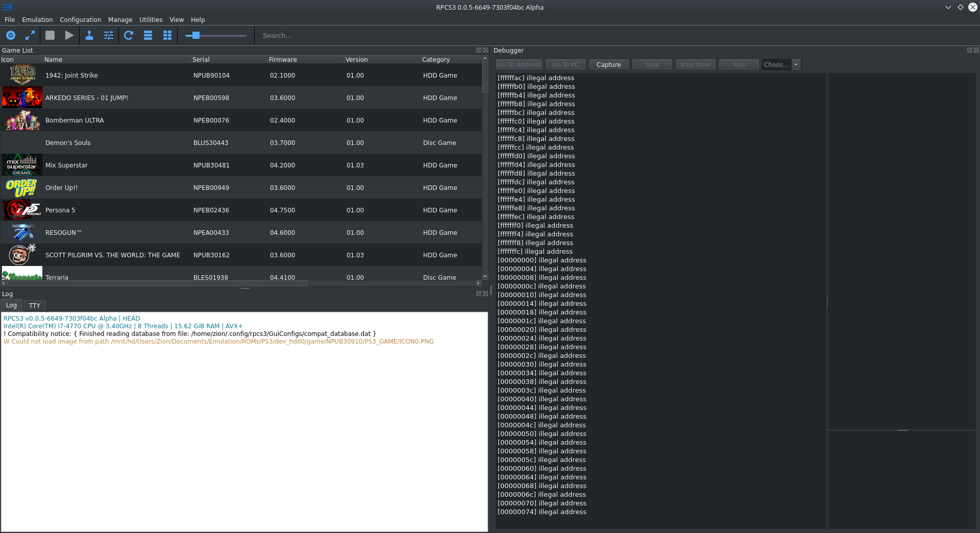Image resolution: width=980 pixels, height=533 pixels.
Task: Open configuration using the sliders icon
Action: 108,35
